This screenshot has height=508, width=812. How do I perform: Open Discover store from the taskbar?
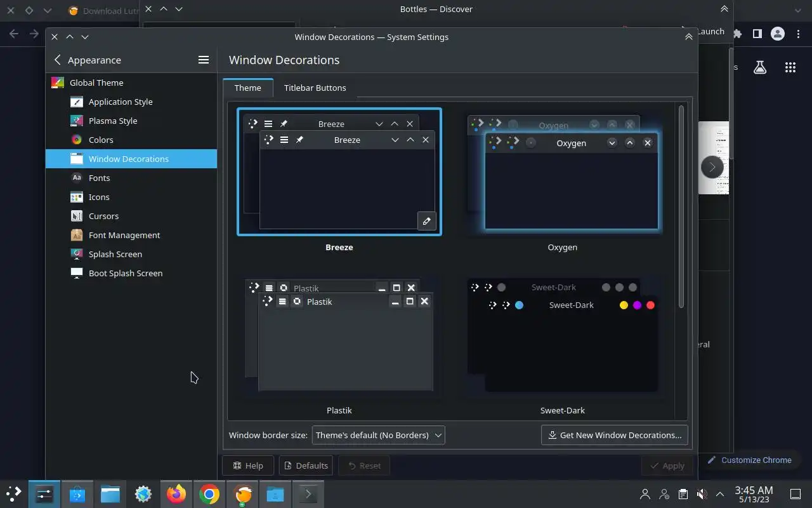click(77, 493)
